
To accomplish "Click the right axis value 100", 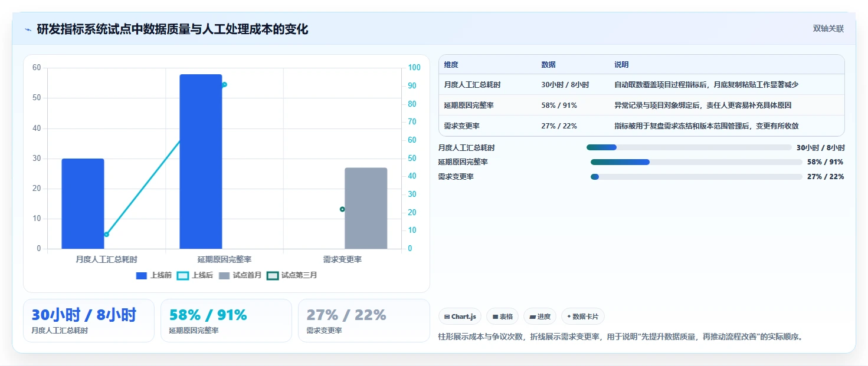I will click(x=414, y=68).
